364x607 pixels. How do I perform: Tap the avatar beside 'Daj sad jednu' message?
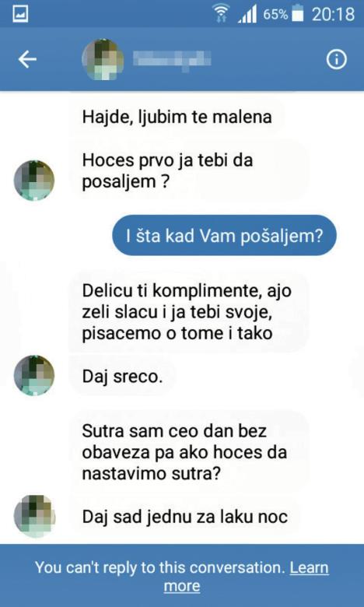(34, 516)
